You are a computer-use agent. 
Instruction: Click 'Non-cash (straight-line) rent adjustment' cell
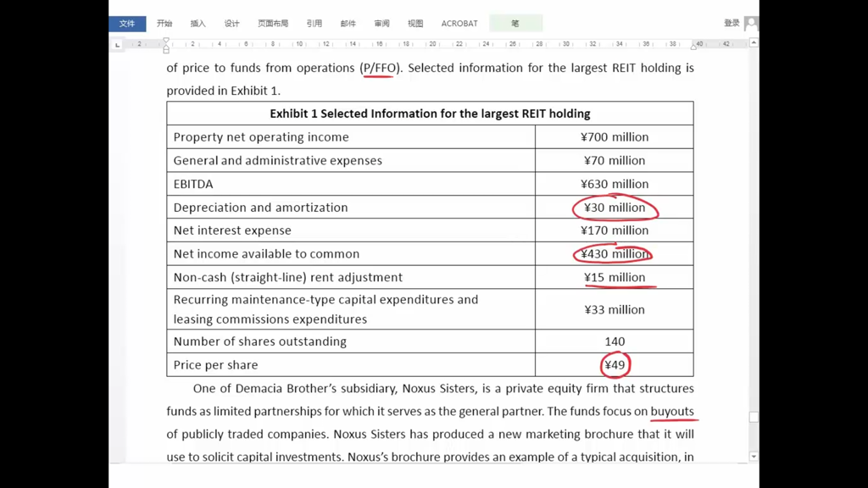coord(351,277)
